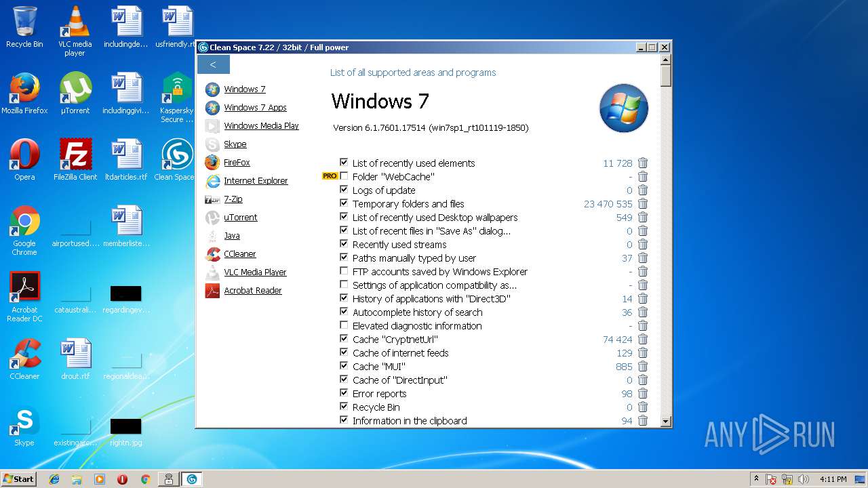Open Windows Media Play section link
The width and height of the screenshot is (868, 488).
261,126
